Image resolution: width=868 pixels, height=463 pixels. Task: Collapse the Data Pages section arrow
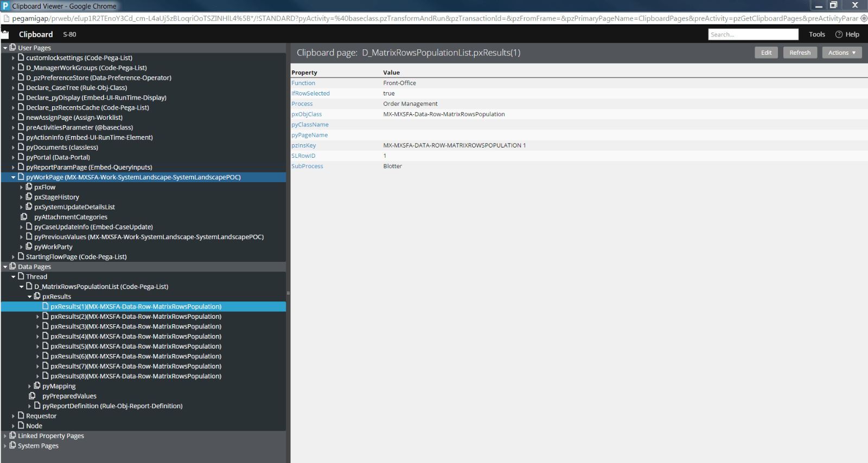(5, 267)
